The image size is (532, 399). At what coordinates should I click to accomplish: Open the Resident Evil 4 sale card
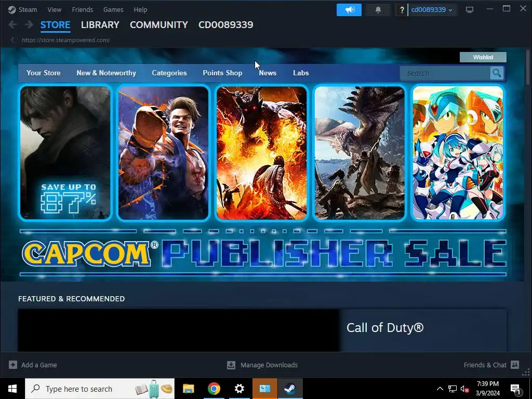tap(65, 153)
